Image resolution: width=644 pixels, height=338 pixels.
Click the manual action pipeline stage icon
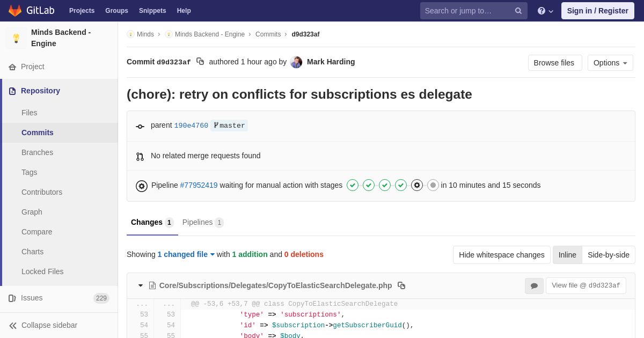click(x=417, y=185)
